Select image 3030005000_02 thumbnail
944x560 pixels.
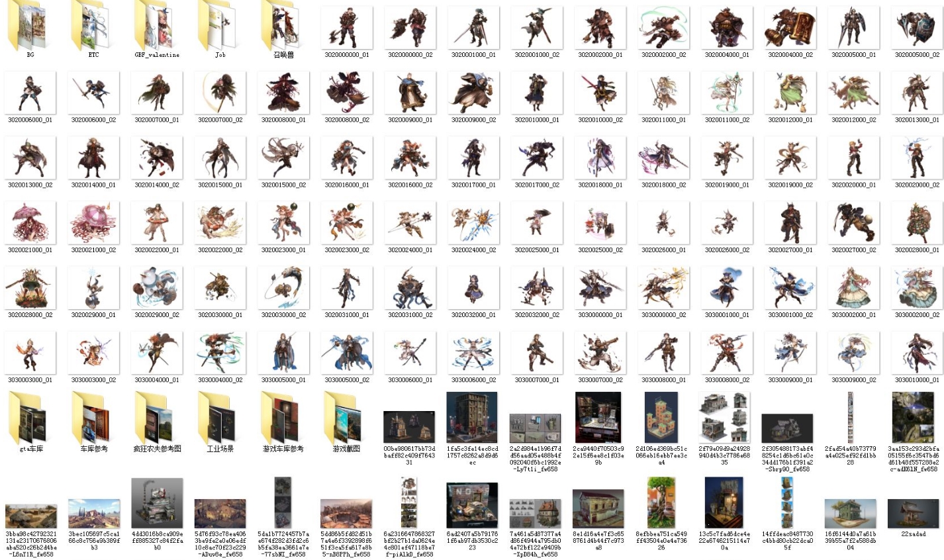coord(346,353)
